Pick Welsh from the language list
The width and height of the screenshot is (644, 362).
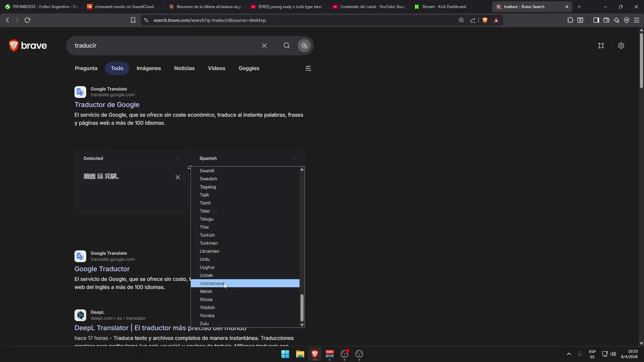point(245,292)
